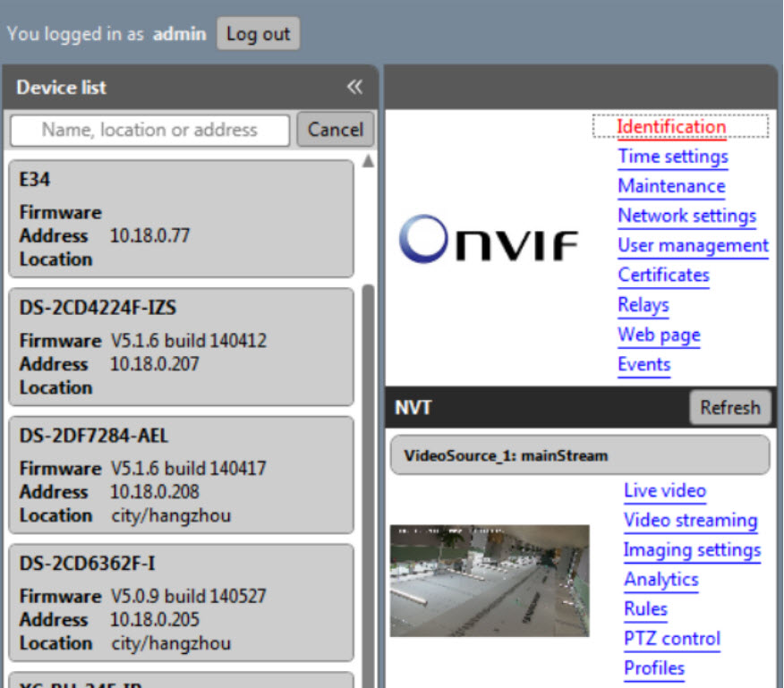Go to Network settings
Screen dimensions: 784x688
686,216
